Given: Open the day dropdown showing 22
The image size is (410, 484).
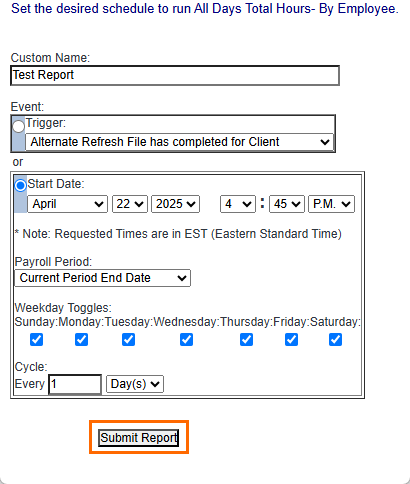Looking at the screenshot, I should (x=130, y=204).
